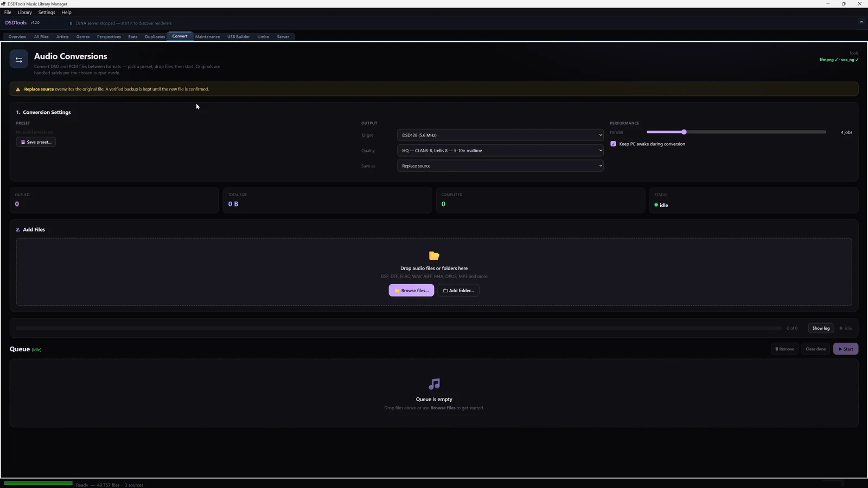868x488 pixels.
Task: Open the Help menu
Action: [66, 12]
